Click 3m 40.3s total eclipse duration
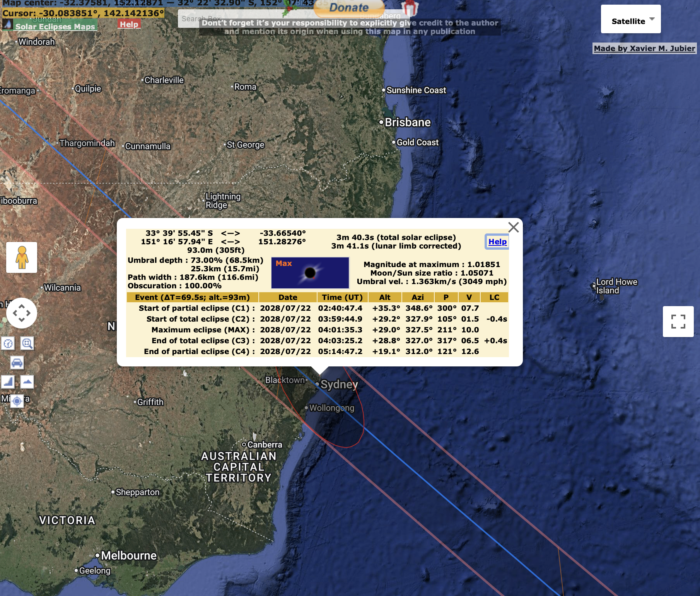Screen dimensions: 700x596 pyautogui.click(x=396, y=237)
